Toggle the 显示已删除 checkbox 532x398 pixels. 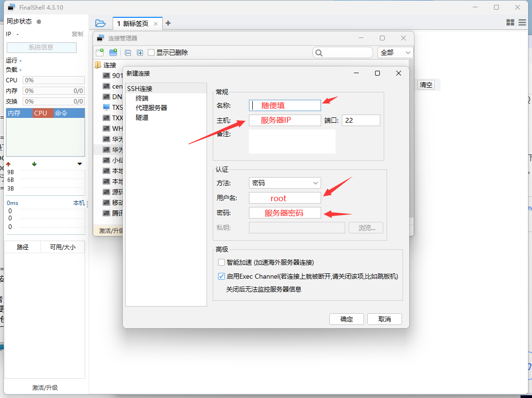pos(151,52)
